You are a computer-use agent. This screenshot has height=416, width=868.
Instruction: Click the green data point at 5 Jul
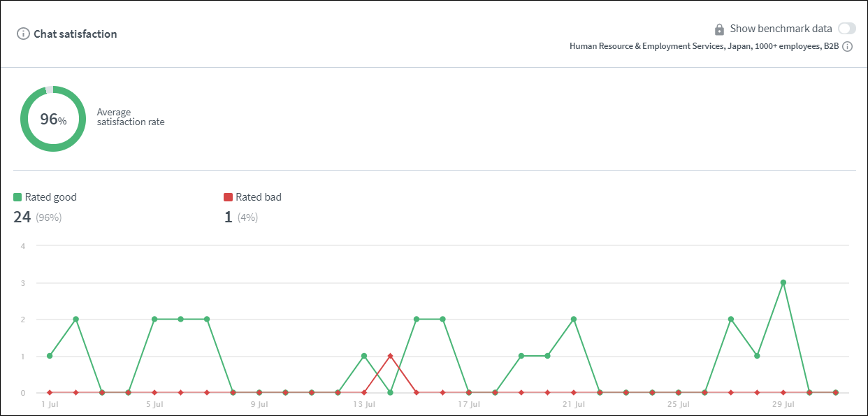coord(154,320)
